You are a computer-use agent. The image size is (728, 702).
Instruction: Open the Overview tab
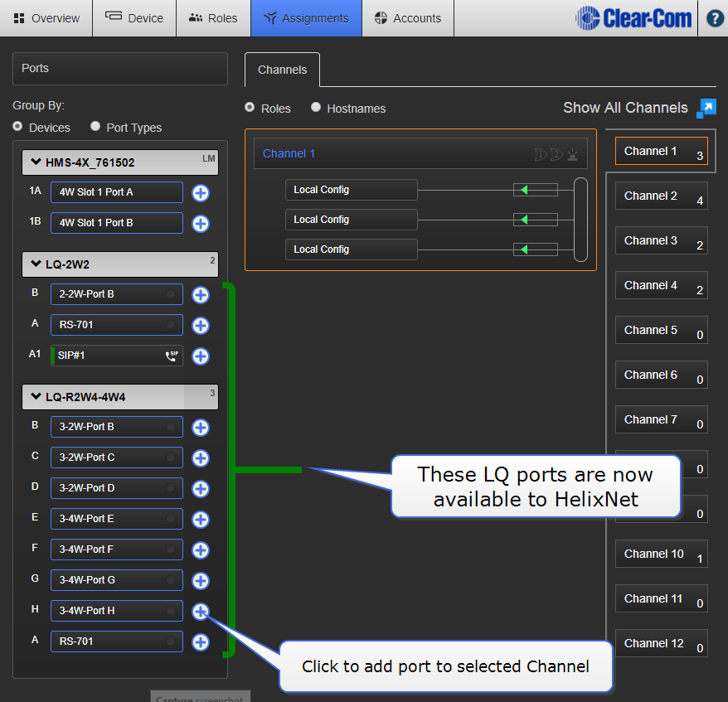click(46, 18)
